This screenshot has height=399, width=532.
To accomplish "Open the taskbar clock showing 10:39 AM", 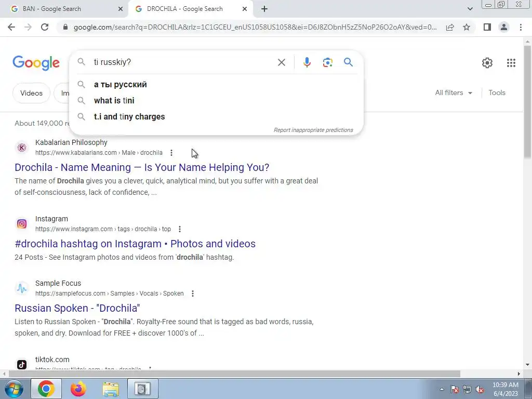I will (x=505, y=389).
